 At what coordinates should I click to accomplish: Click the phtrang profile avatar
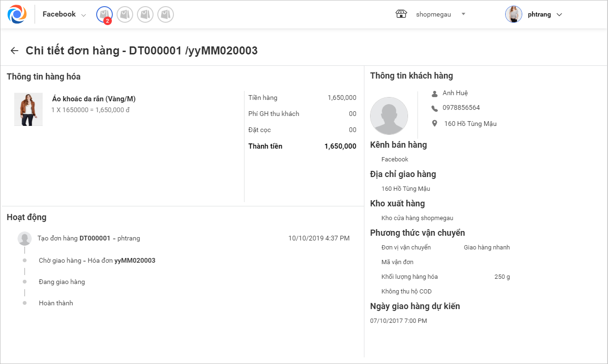(x=514, y=14)
